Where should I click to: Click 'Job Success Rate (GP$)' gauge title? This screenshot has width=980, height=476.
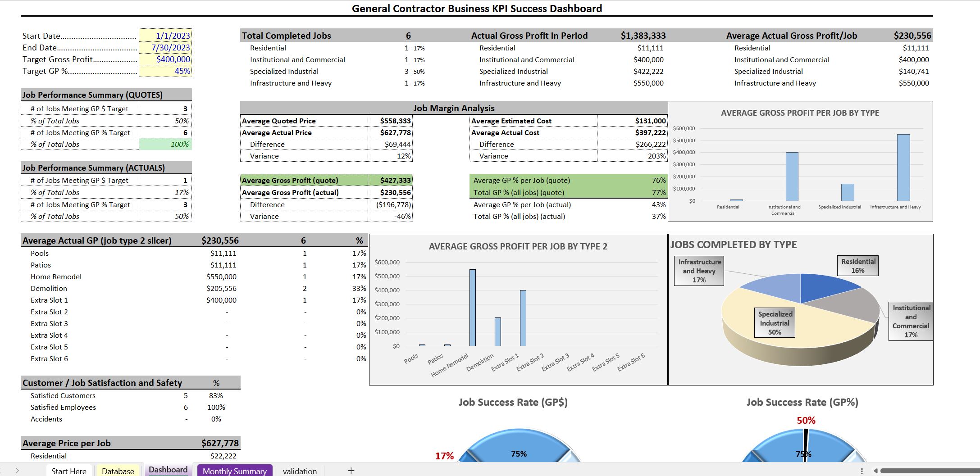[x=513, y=402]
